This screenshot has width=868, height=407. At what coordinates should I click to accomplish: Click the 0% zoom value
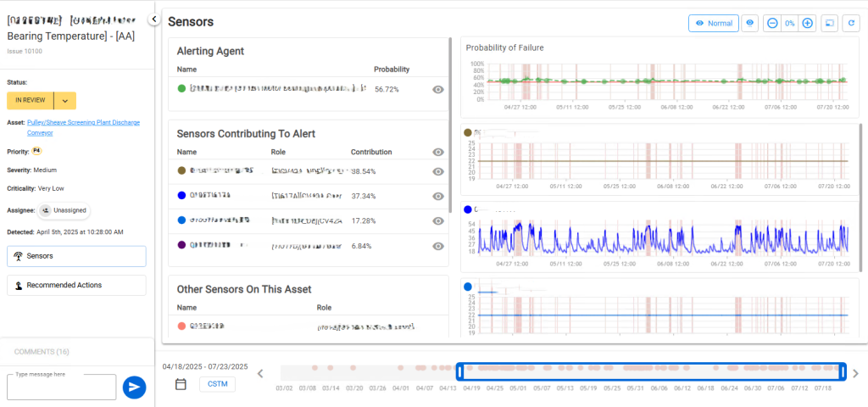click(x=790, y=23)
